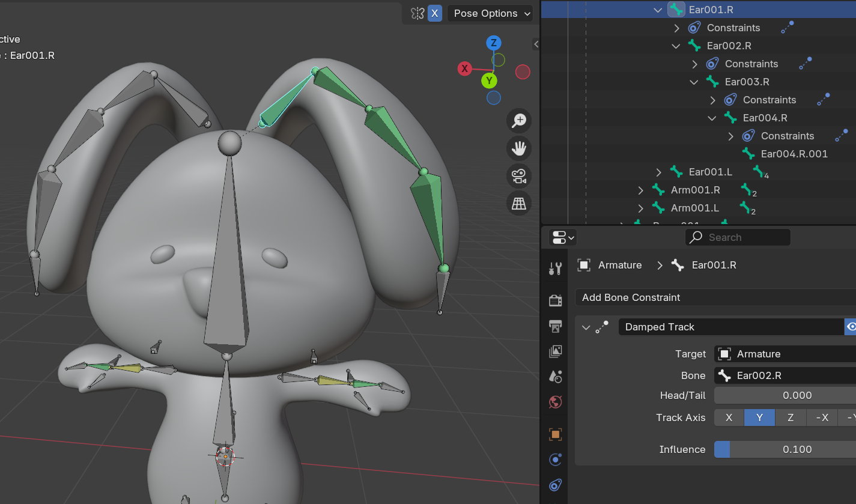
Task: Open the World properties tab globe icon
Action: pos(556,402)
